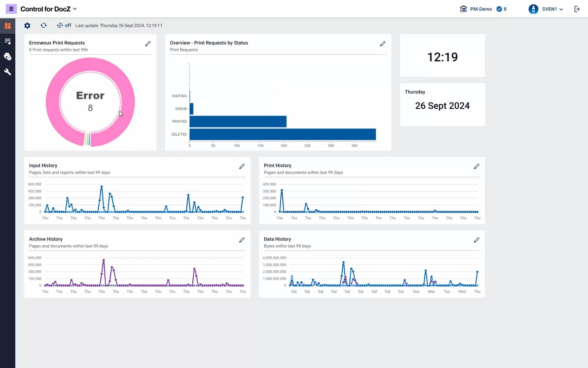Refresh the dashboard data
Viewport: 588px width, 368px height.
click(x=44, y=26)
